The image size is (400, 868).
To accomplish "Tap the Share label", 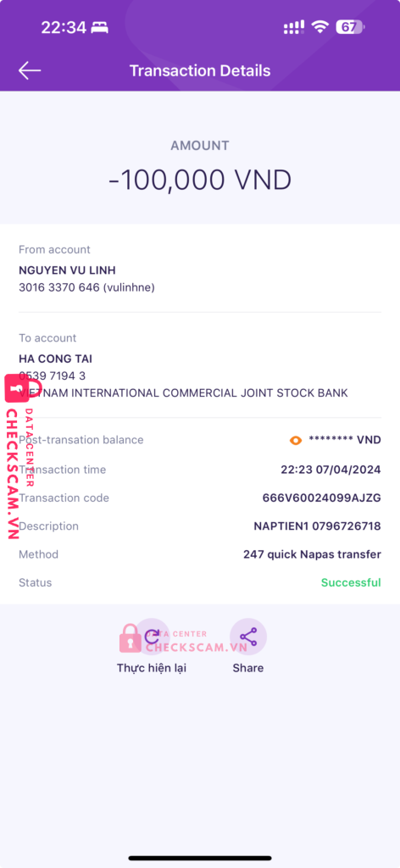I will [x=247, y=668].
